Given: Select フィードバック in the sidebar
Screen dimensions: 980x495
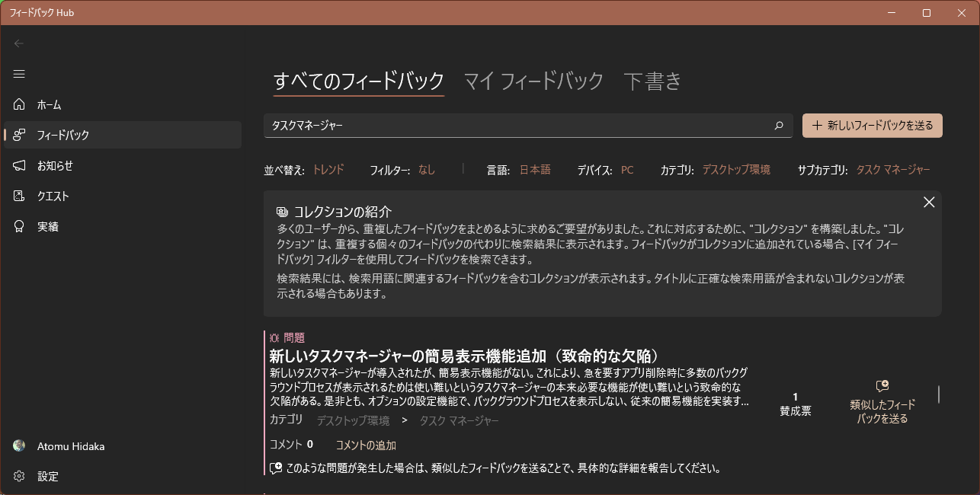Looking at the screenshot, I should pos(123,135).
